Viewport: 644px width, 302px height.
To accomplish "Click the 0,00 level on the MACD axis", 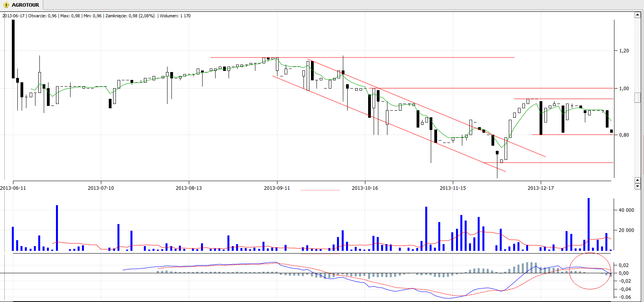I will point(624,273).
